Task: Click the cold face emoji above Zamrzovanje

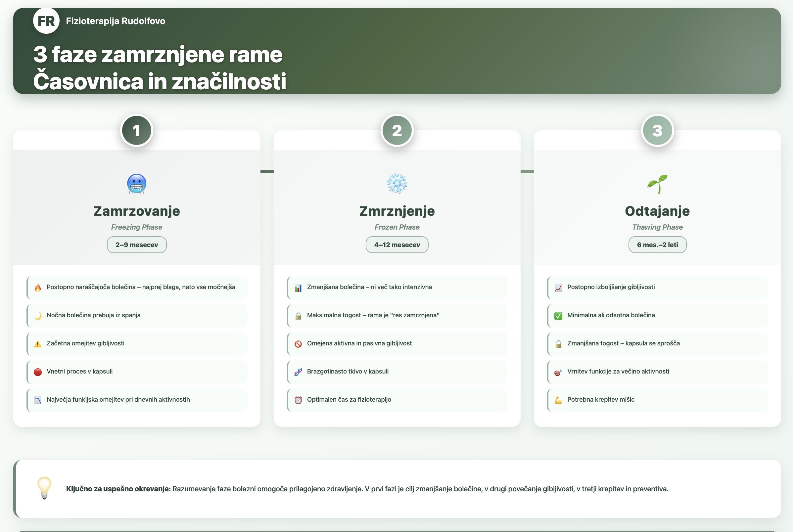Action: [x=137, y=184]
